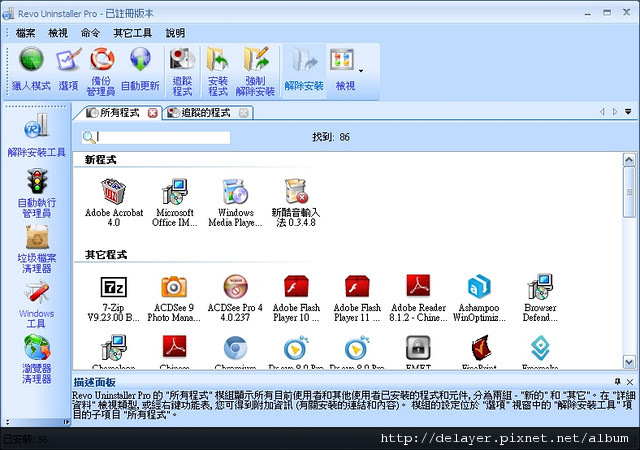Open the tab list dropdown arrow
Viewport: 640px width, 450px height.
(x=628, y=111)
